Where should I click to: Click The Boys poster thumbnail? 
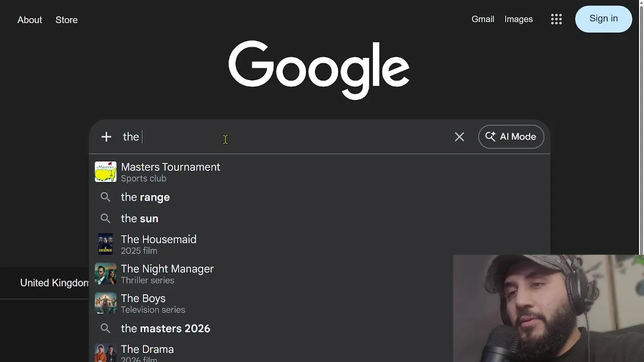[106, 304]
